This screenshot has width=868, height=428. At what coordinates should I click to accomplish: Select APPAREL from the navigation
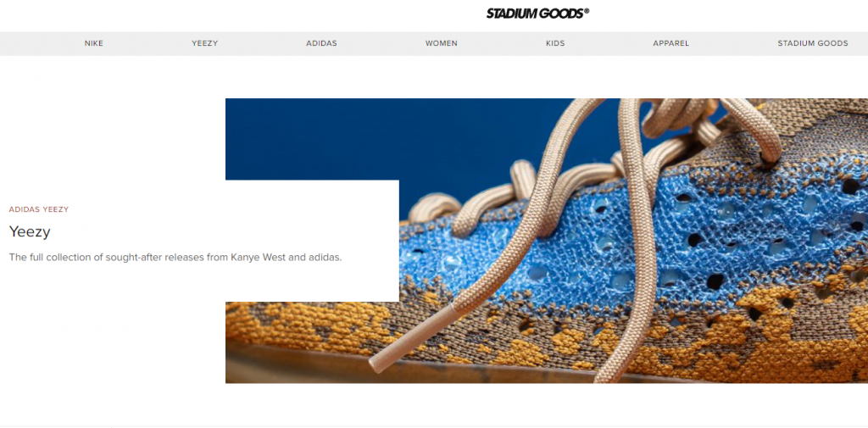pyautogui.click(x=671, y=43)
